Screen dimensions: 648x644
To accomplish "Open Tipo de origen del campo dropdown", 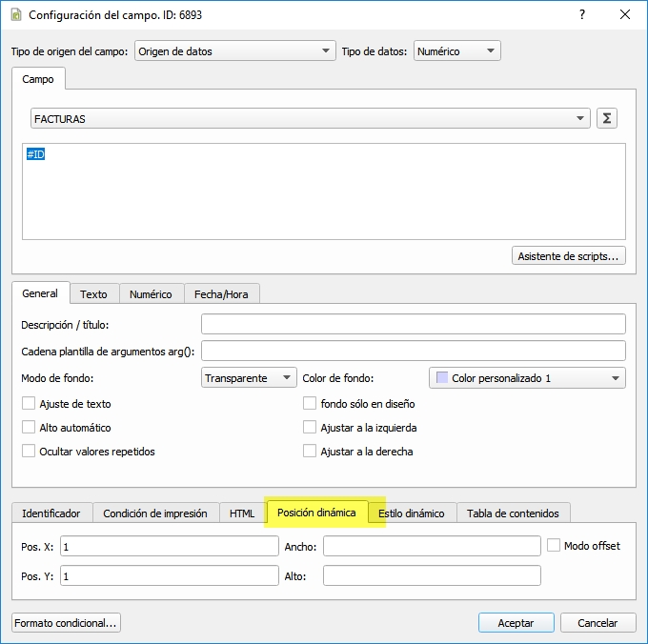I will pos(234,51).
